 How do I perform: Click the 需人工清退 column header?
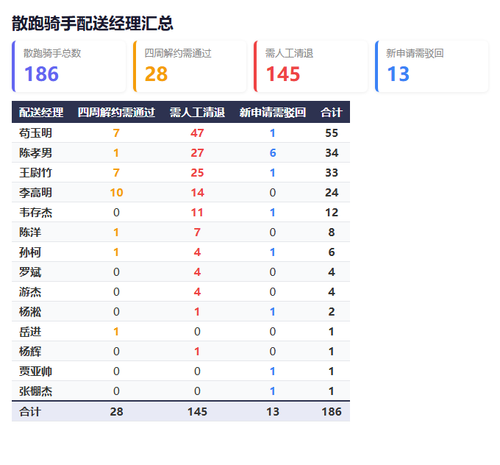(x=197, y=112)
